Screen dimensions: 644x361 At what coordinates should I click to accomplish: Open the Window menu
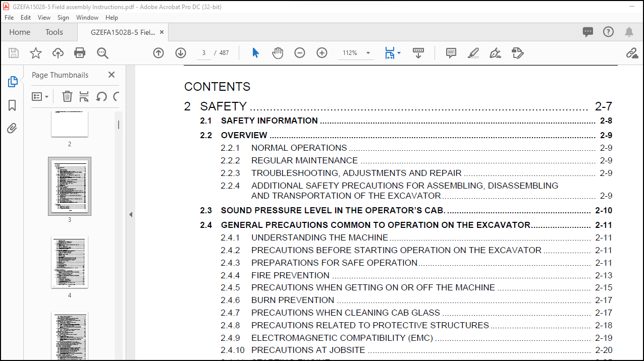click(x=87, y=18)
